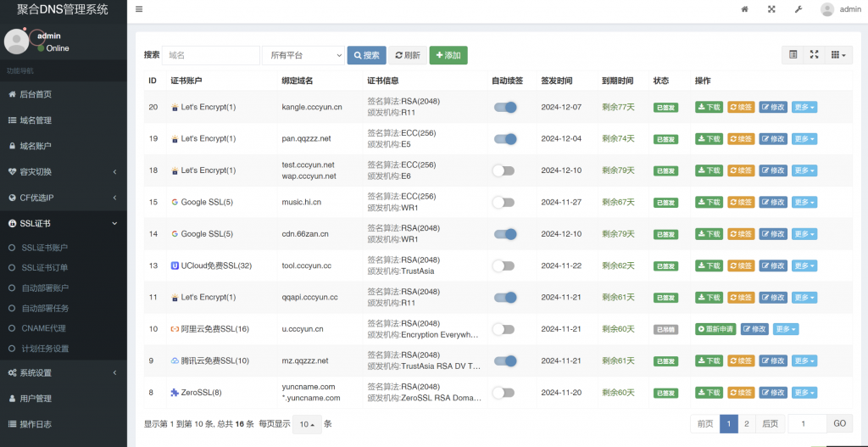
Task: Go to pagination page 2
Action: pos(746,424)
